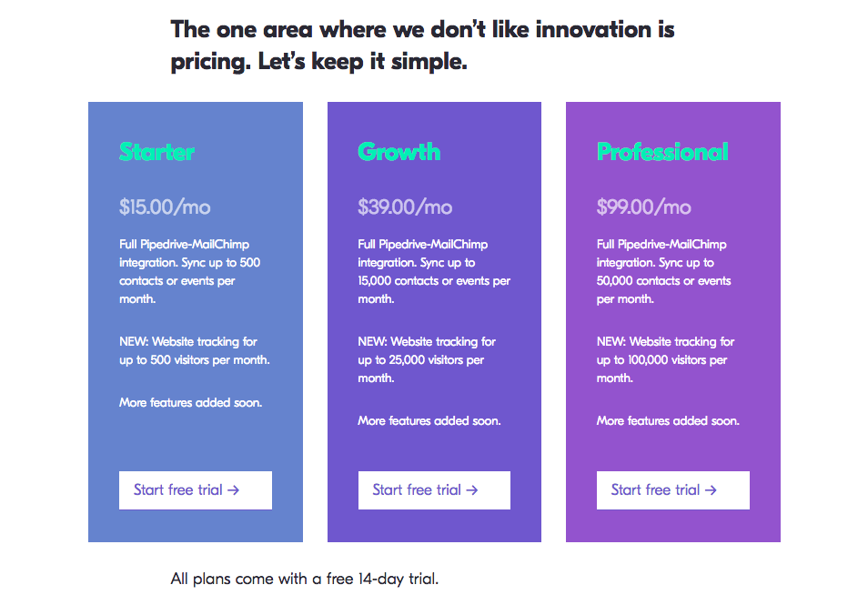868x605 pixels.
Task: Start the free trial for the Growth plan
Action: tap(433, 490)
